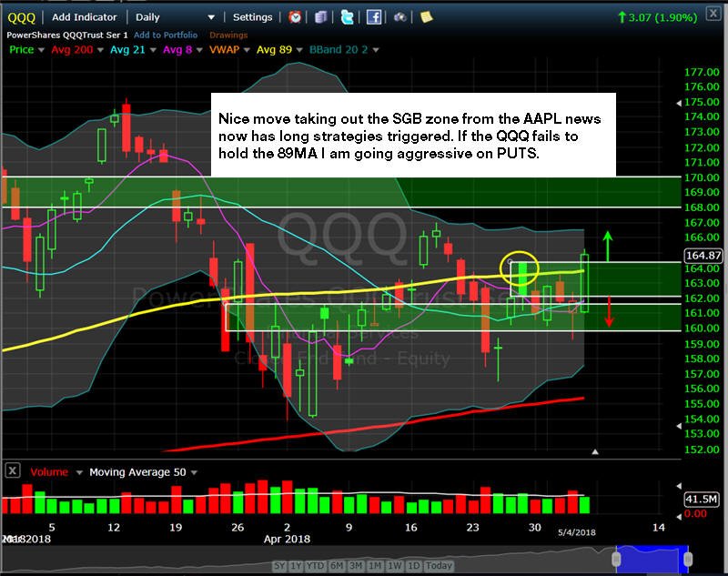Grab the right range slider handle
Screen dimensions: 728x576
tap(688, 559)
